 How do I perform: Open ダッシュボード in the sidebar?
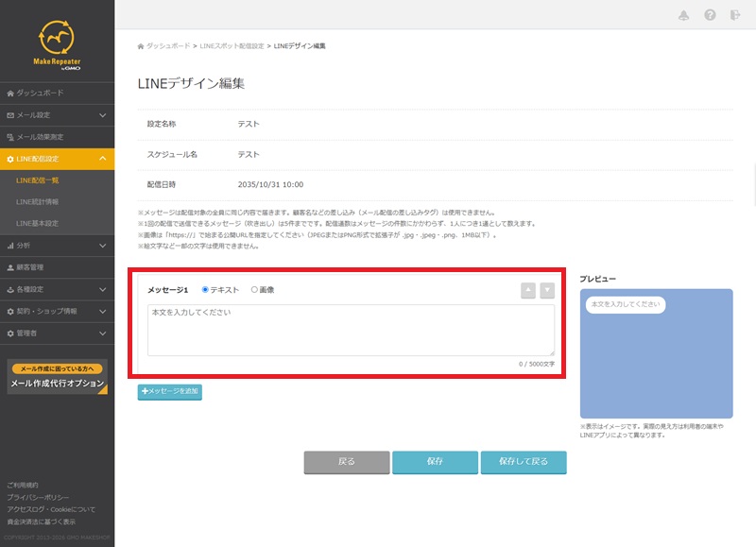[x=57, y=93]
